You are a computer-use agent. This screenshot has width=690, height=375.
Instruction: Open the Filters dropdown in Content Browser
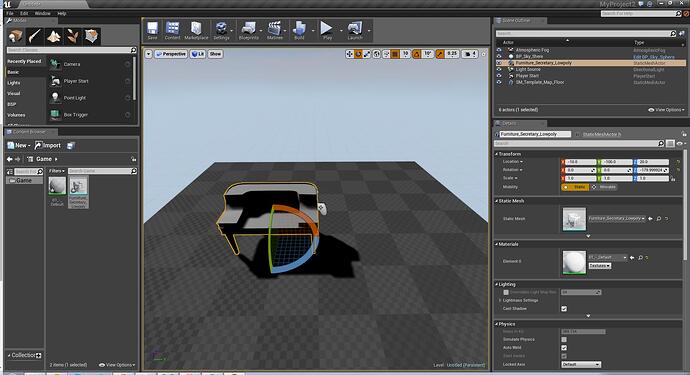click(56, 171)
